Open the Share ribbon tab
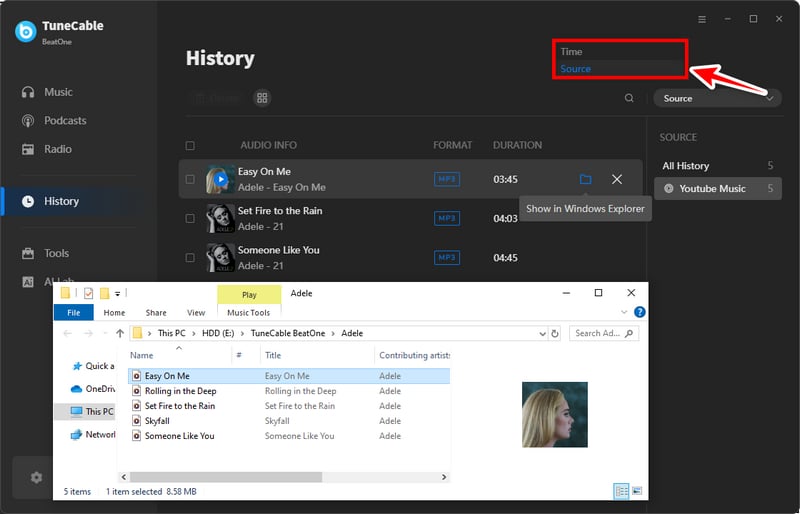 tap(156, 312)
